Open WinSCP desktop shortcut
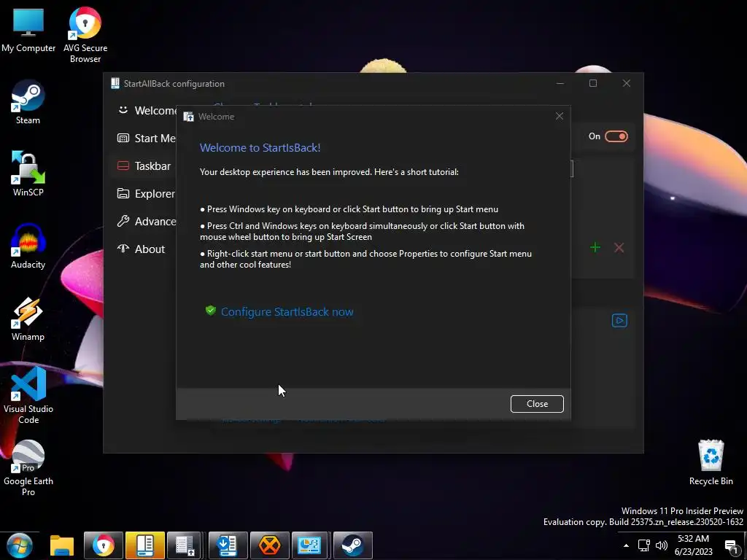The height and width of the screenshot is (560, 747). click(28, 174)
